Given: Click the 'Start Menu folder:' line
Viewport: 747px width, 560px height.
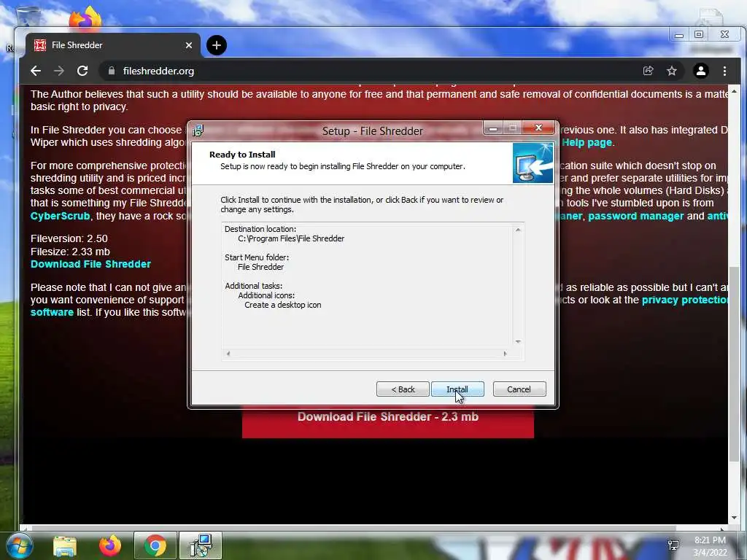Looking at the screenshot, I should click(257, 257).
